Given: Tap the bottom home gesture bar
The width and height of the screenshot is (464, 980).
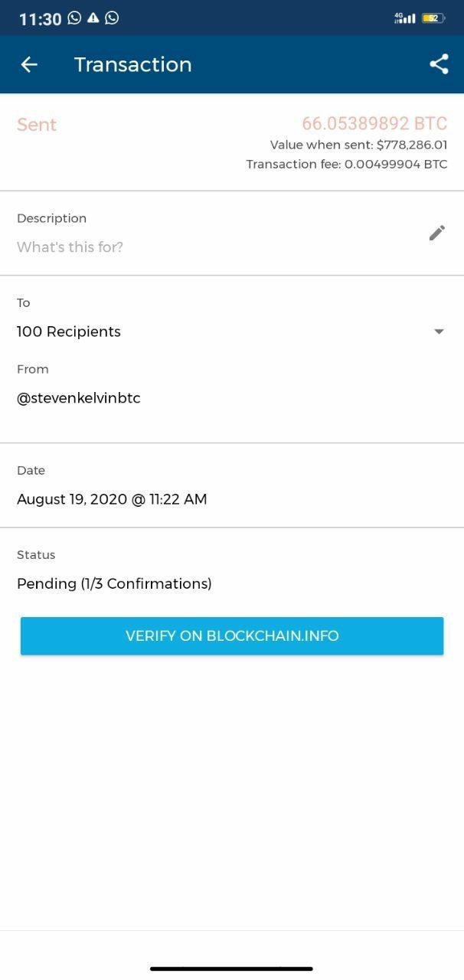Looking at the screenshot, I should click(231, 969).
